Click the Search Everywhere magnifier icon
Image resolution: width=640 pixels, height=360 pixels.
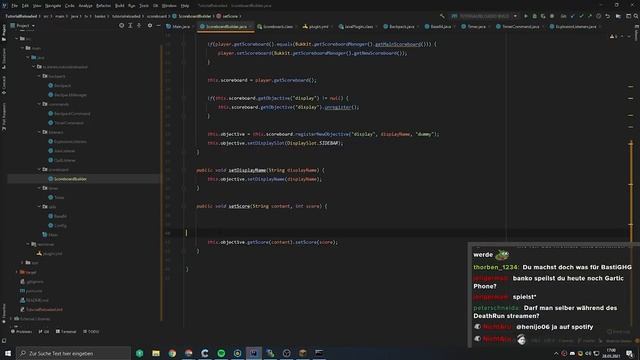click(x=636, y=16)
